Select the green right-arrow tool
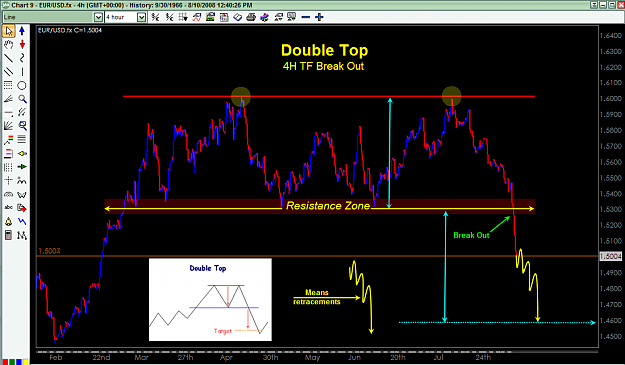 (x=22, y=167)
